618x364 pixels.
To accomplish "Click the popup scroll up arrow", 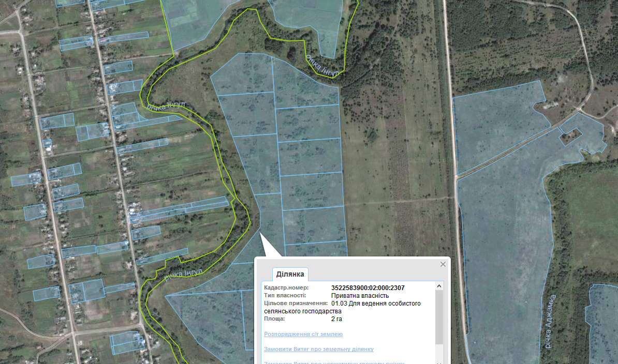I will (x=439, y=286).
